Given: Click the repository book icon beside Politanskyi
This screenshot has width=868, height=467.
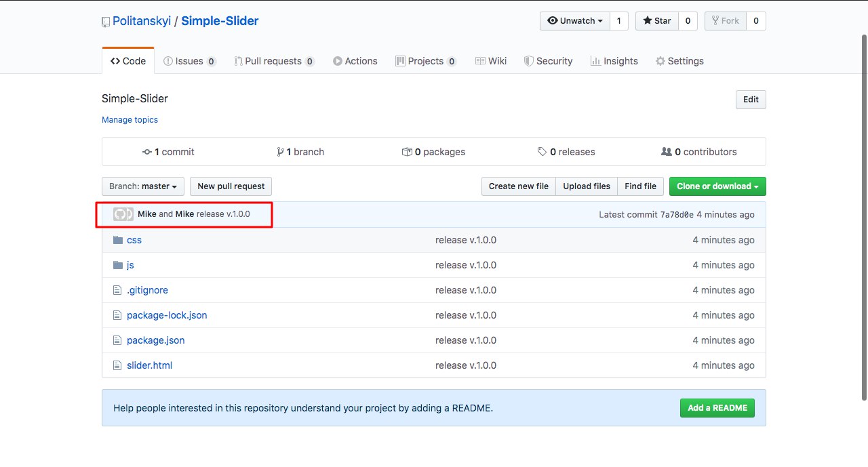Looking at the screenshot, I should (x=105, y=22).
